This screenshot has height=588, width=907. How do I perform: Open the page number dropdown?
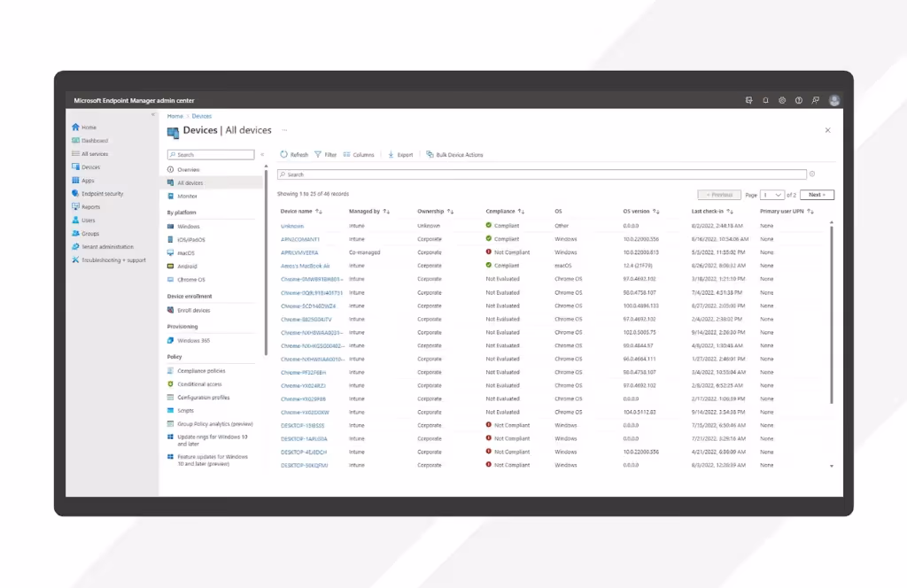772,195
